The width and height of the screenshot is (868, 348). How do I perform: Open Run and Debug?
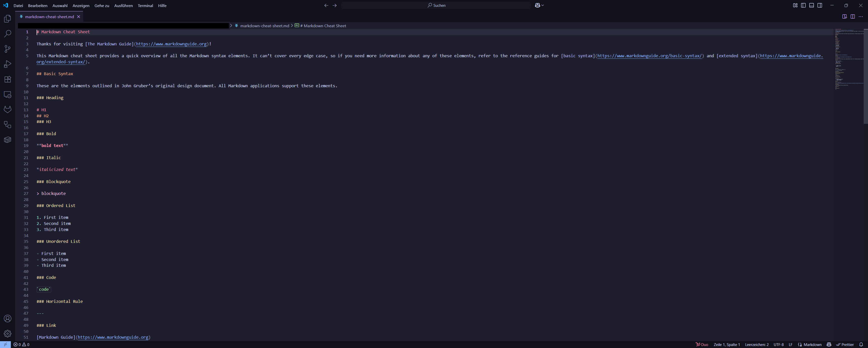tap(7, 64)
